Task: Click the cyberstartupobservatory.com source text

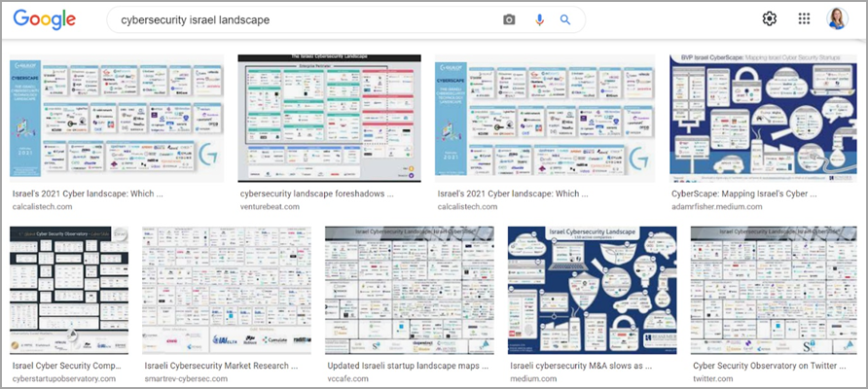Action: click(63, 379)
